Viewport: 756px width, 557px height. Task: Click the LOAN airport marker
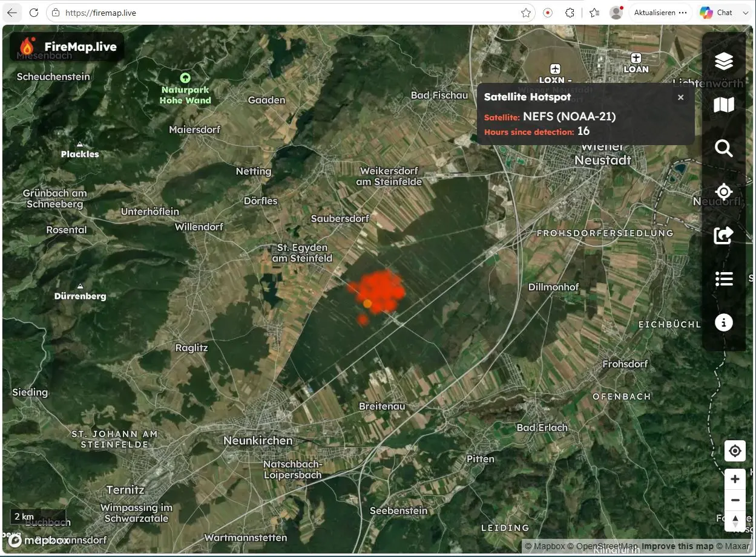point(636,58)
